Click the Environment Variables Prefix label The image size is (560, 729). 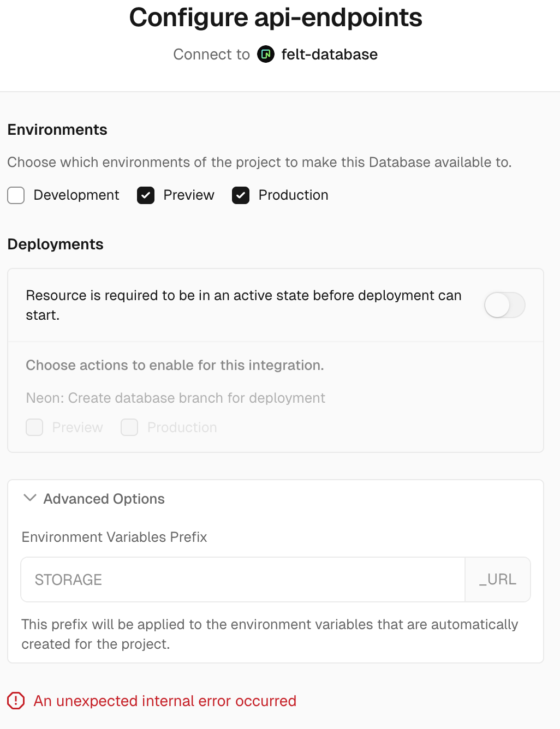click(x=115, y=537)
